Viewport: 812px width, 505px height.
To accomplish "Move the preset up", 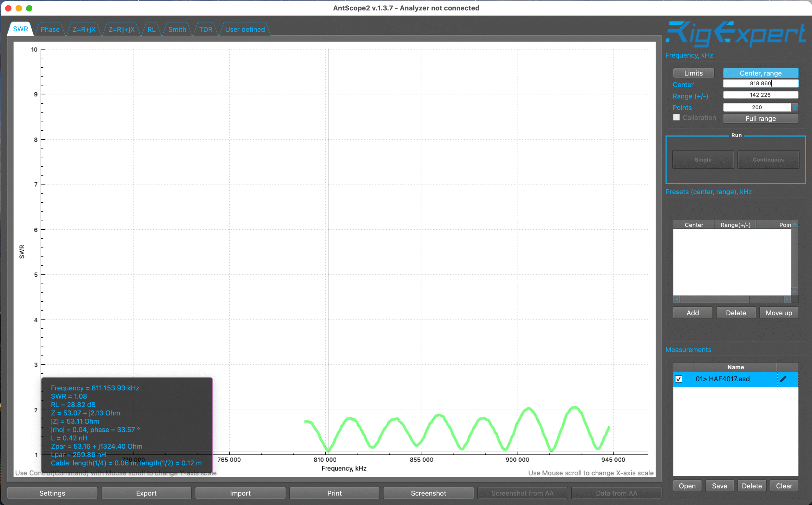I will coord(779,313).
